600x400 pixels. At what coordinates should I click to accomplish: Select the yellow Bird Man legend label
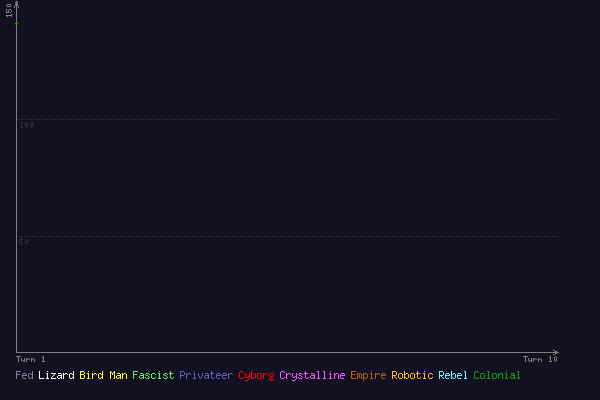(103, 376)
